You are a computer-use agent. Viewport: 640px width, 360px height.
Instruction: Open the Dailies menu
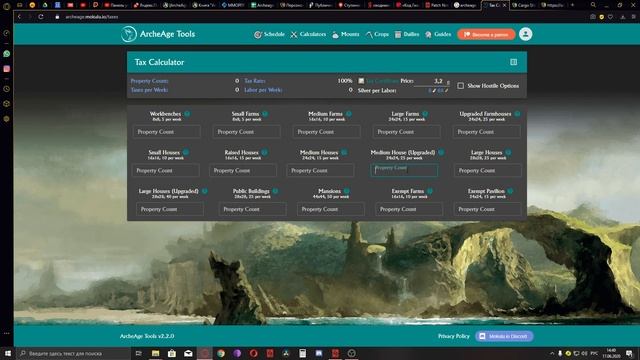pos(407,34)
